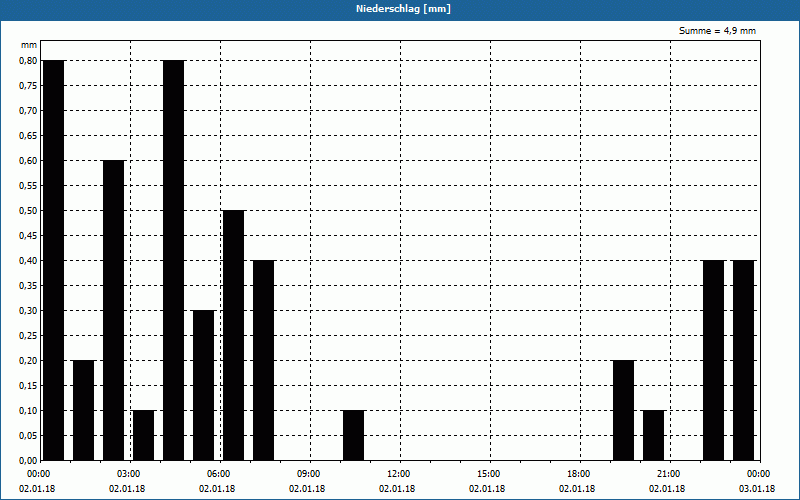Click the 0,75 y-axis label

coord(28,86)
